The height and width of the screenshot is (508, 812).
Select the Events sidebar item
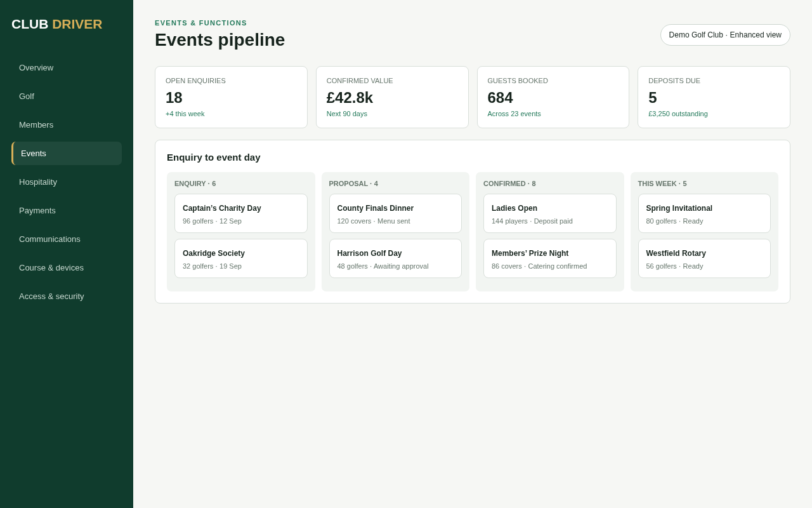[x=67, y=153]
